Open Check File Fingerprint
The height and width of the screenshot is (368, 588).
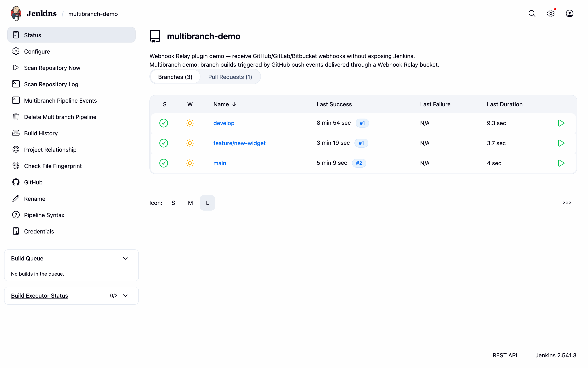tap(71, 166)
